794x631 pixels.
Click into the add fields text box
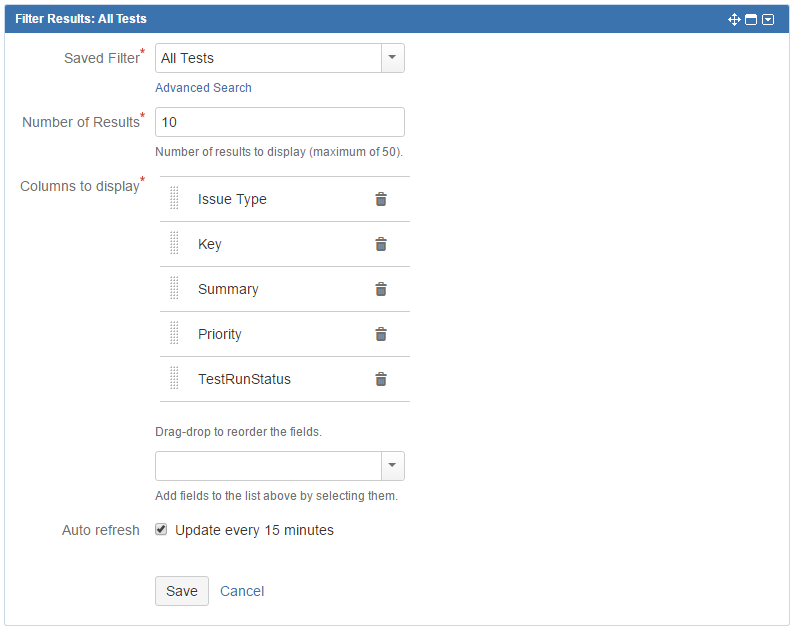[x=268, y=466]
